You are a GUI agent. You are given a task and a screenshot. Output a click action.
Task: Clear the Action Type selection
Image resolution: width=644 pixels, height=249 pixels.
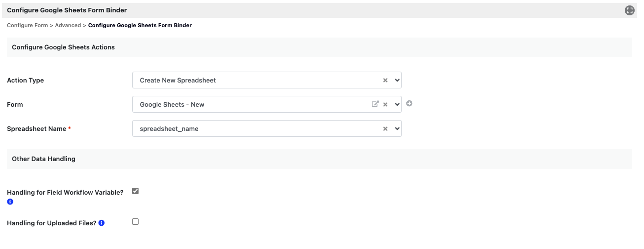coord(386,81)
